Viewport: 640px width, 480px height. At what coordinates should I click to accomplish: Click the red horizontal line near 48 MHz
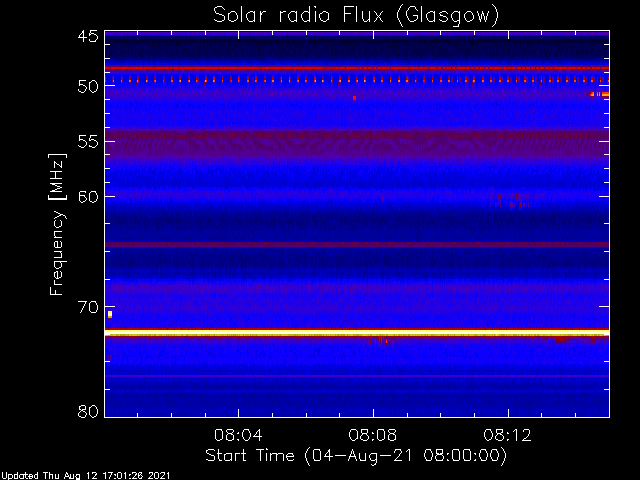point(357,68)
